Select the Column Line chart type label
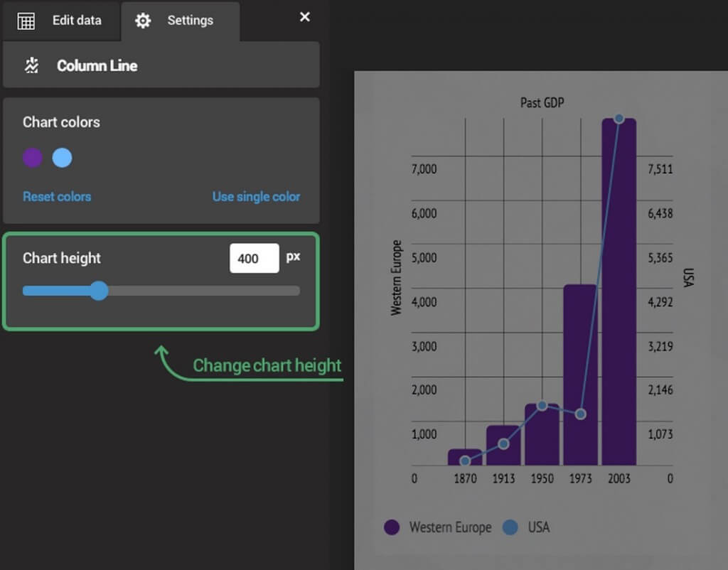 pyautogui.click(x=97, y=65)
